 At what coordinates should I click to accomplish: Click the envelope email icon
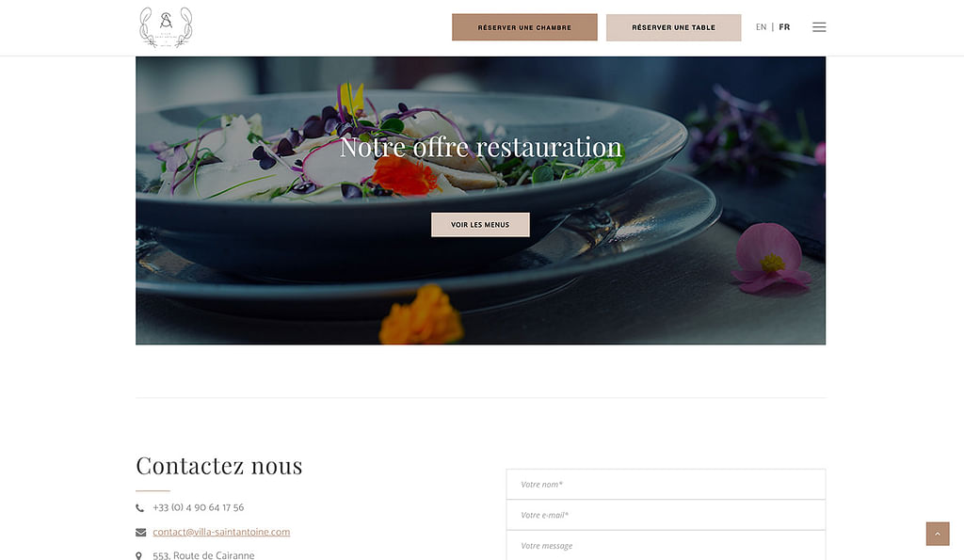141,533
